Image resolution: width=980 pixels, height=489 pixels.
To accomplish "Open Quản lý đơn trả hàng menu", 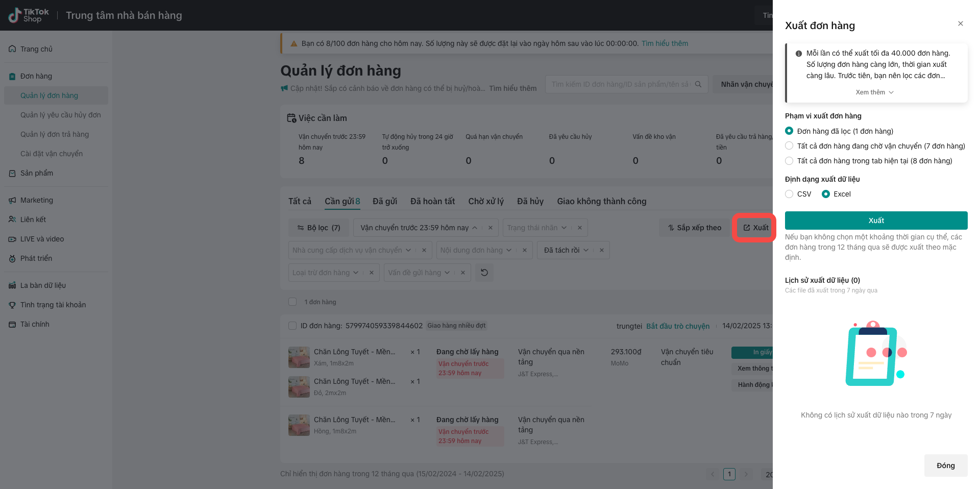I will point(55,134).
